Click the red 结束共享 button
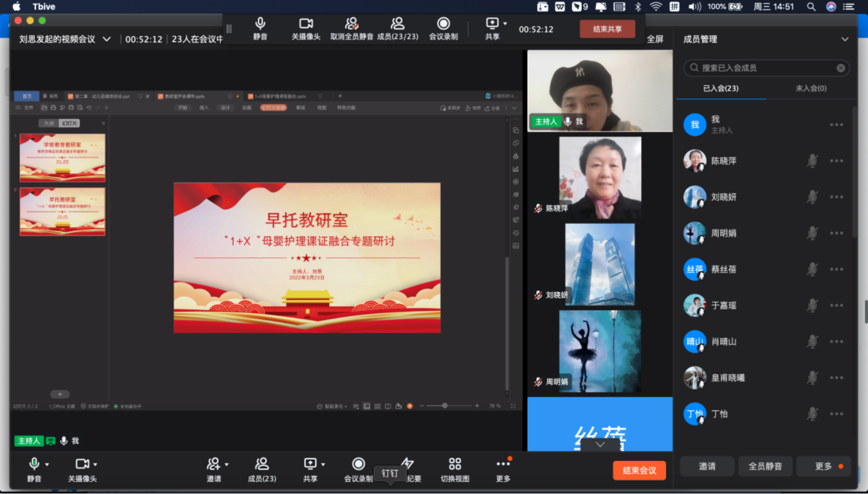Image resolution: width=868 pixels, height=494 pixels. pos(607,29)
